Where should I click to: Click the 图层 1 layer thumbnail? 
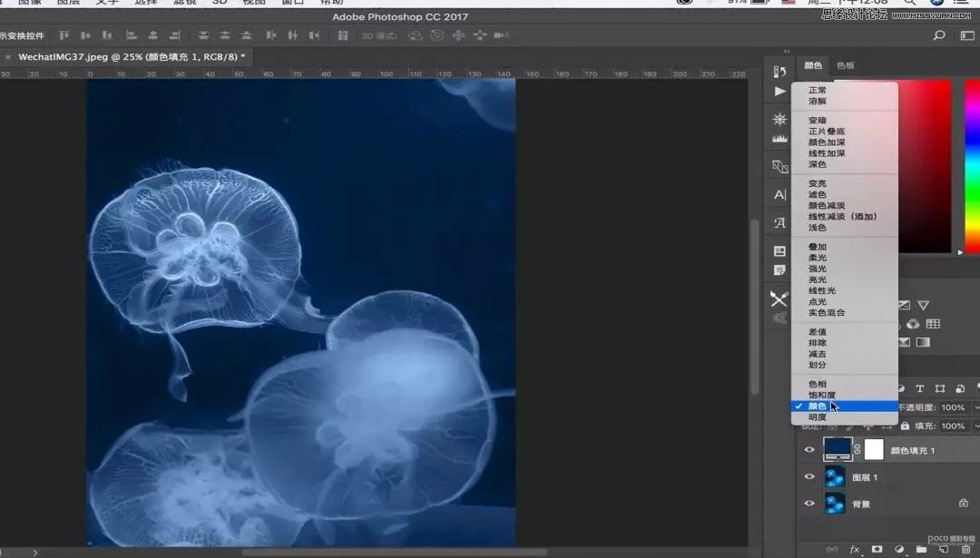[835, 476]
